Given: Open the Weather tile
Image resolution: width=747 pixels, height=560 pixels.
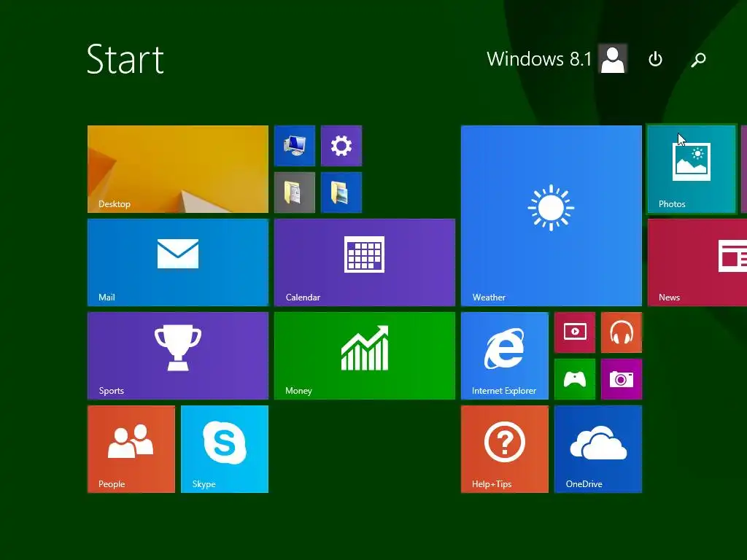Looking at the screenshot, I should pyautogui.click(x=551, y=216).
